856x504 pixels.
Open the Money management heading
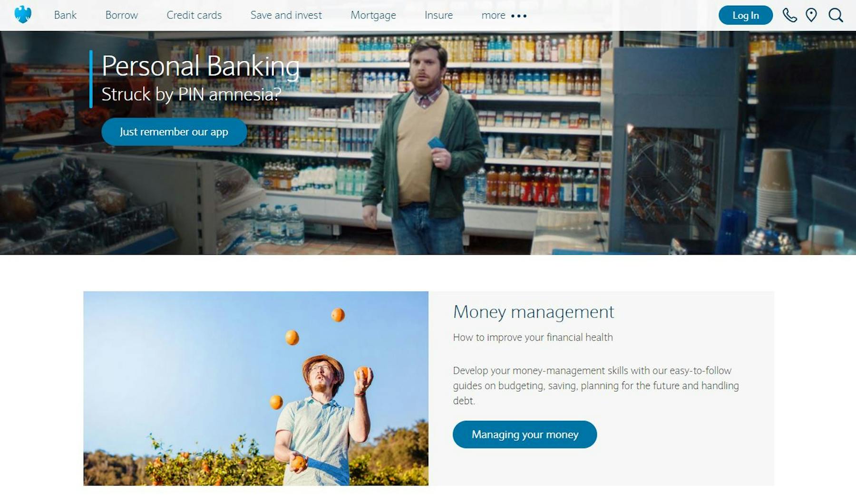click(x=533, y=312)
